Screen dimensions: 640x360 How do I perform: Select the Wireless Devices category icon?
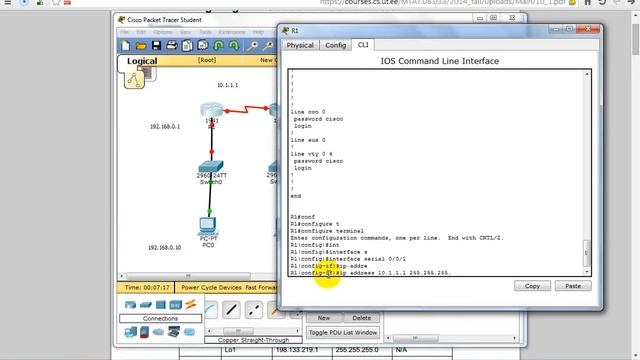[x=176, y=304]
